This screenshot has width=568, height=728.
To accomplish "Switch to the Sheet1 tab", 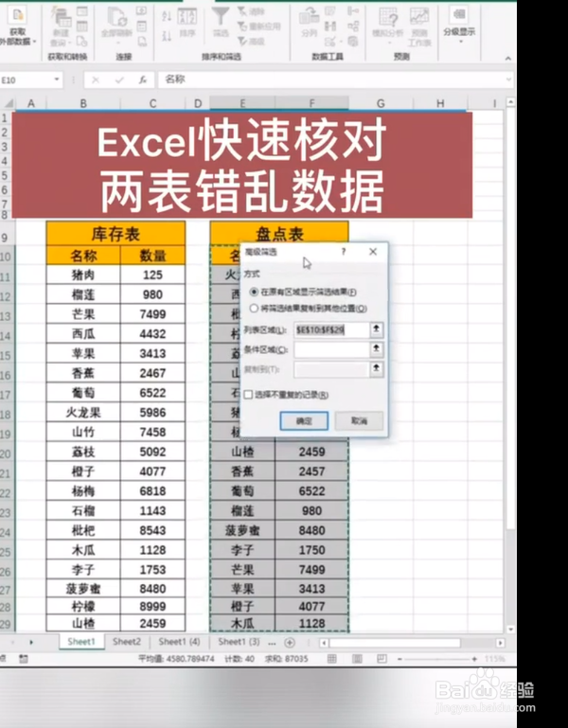I will [x=81, y=642].
